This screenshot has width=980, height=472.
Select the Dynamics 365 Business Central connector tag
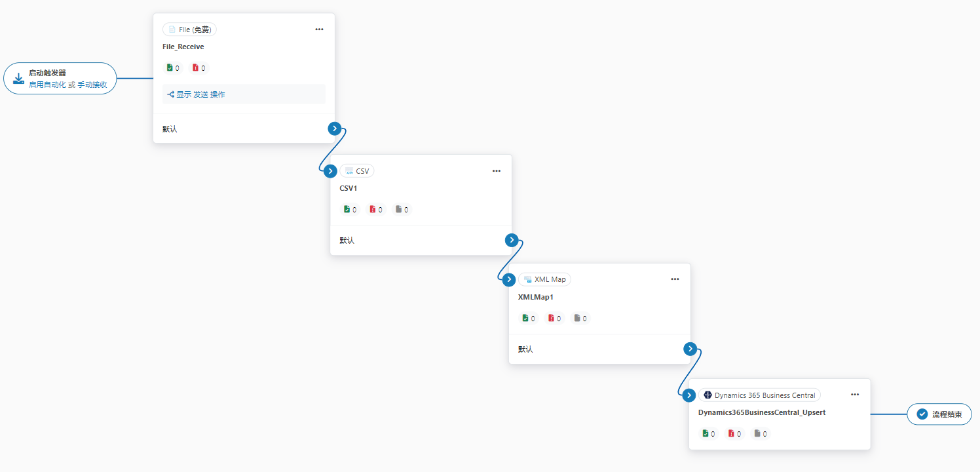pyautogui.click(x=759, y=395)
